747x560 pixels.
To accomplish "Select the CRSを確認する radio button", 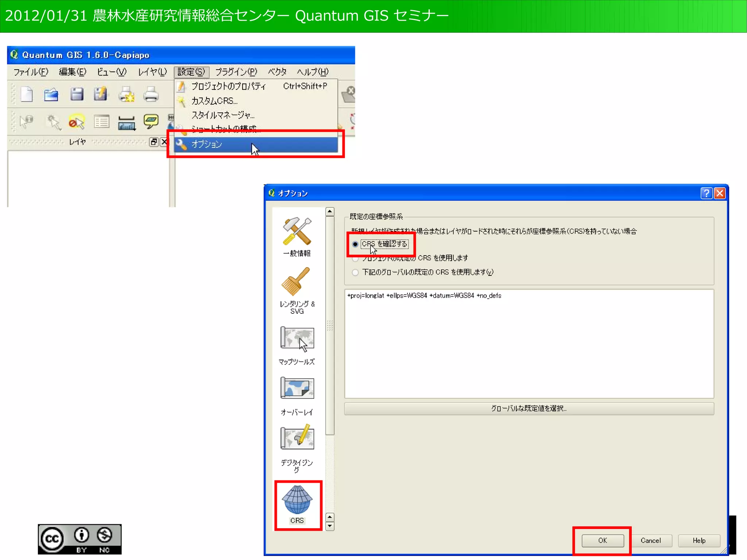I will point(355,244).
